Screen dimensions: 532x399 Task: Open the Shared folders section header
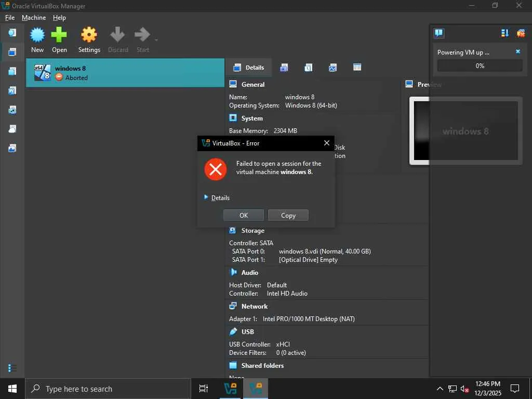(x=262, y=366)
